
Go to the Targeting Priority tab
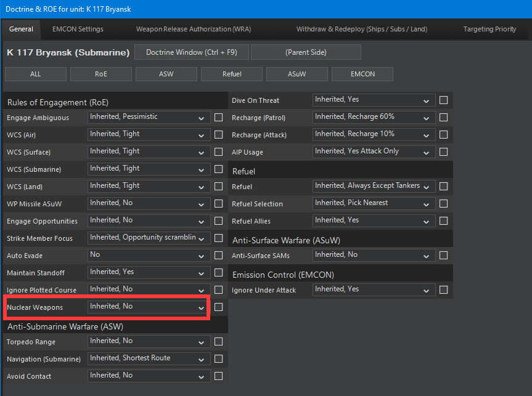tap(489, 29)
